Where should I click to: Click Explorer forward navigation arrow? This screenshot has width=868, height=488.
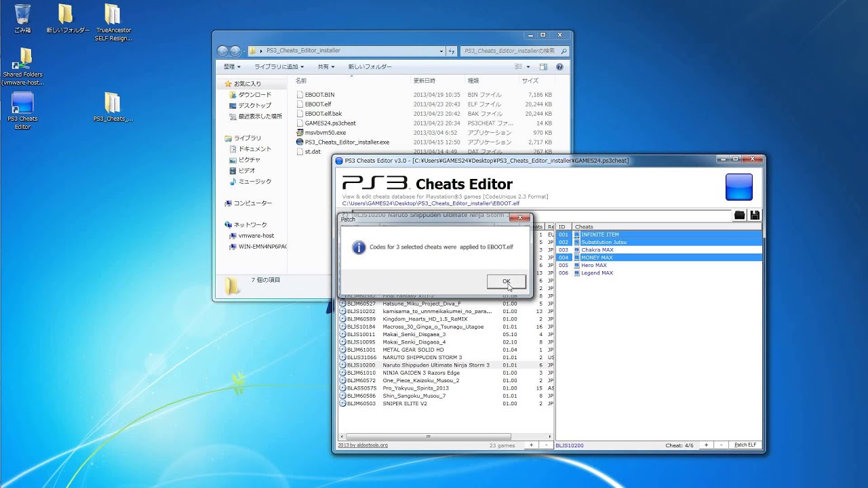click(235, 51)
